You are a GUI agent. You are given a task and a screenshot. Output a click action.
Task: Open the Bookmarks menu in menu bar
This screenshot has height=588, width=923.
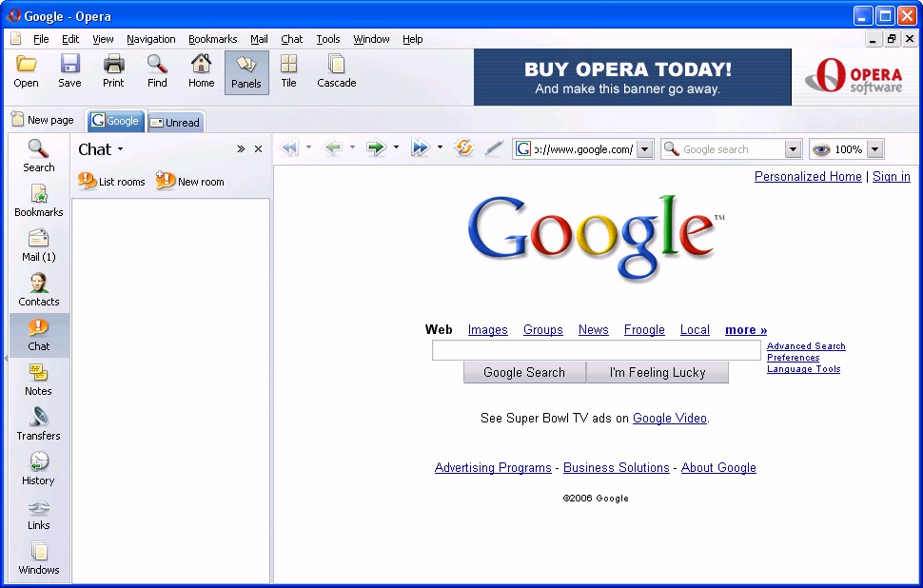click(x=212, y=39)
